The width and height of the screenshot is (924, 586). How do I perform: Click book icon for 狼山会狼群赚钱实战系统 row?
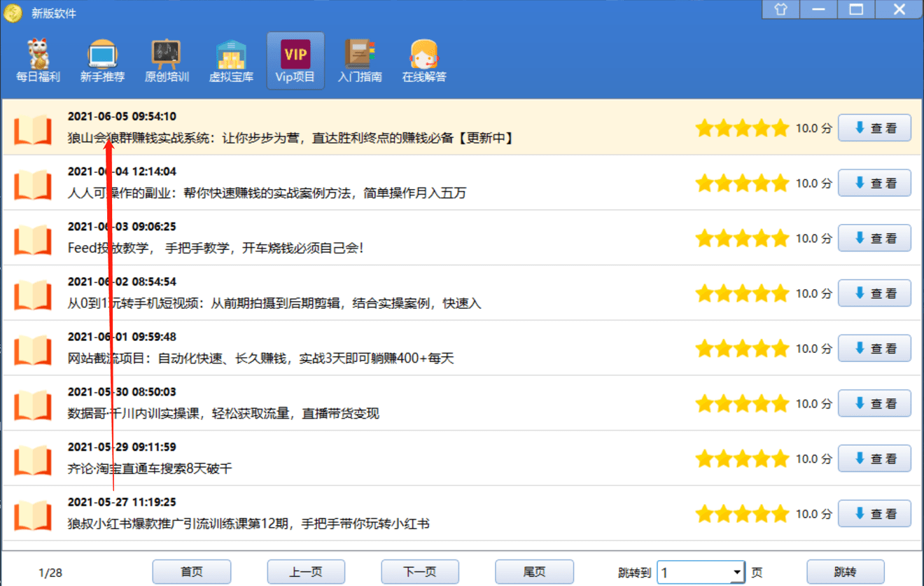pos(33,129)
